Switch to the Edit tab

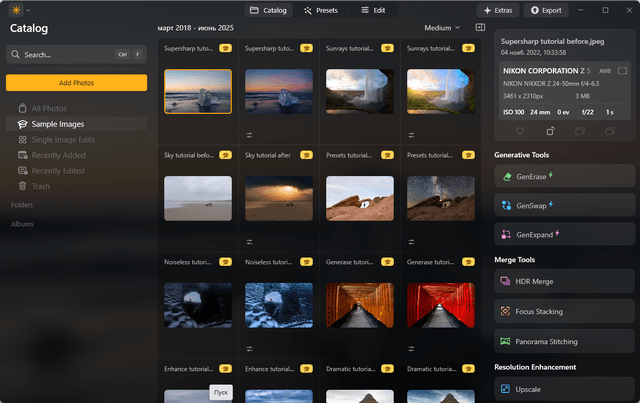click(x=372, y=10)
